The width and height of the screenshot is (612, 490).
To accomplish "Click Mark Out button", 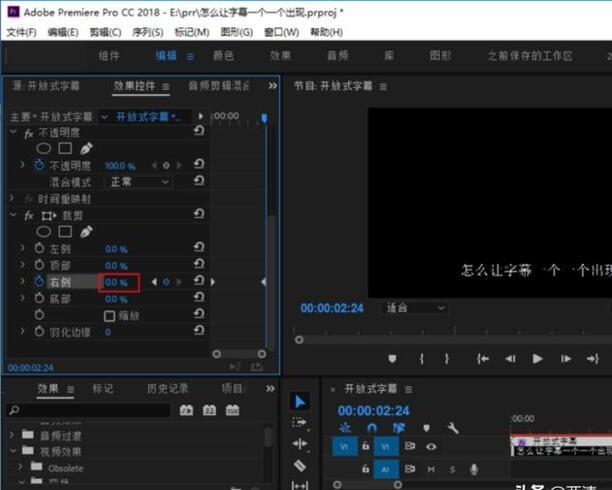I will click(x=447, y=358).
